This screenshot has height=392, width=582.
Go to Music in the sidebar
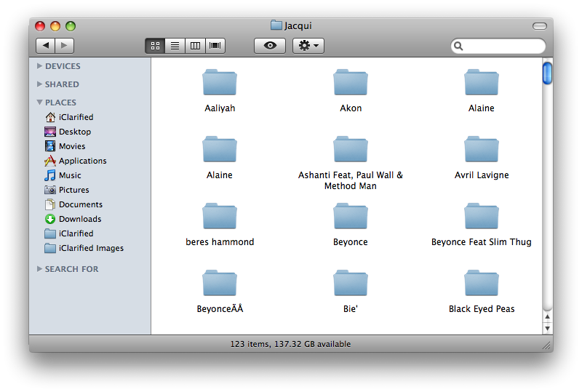[x=70, y=175]
